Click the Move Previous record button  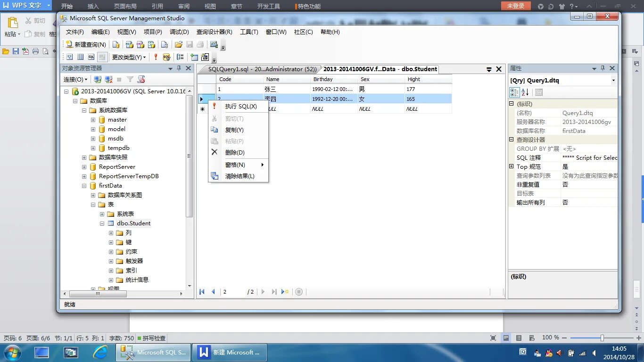coord(213,292)
